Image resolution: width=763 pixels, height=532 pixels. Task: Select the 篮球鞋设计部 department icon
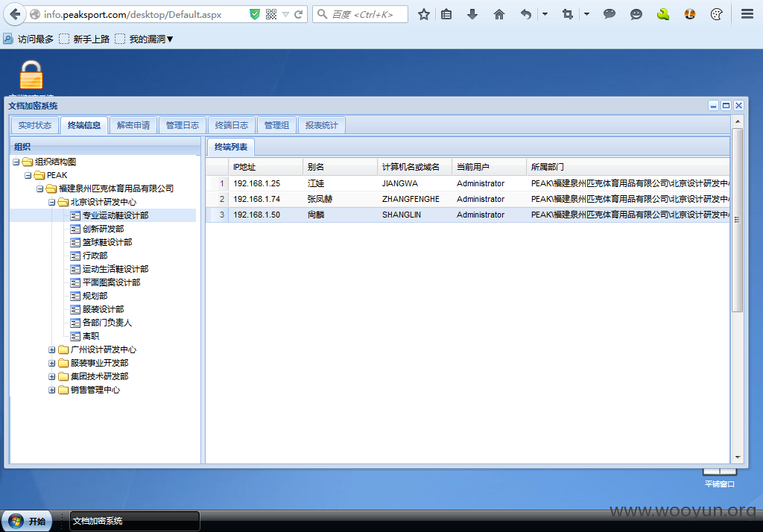pyautogui.click(x=75, y=242)
